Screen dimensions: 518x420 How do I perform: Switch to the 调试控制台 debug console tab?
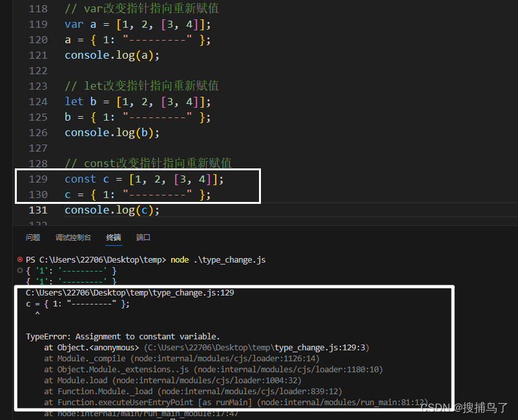point(73,237)
